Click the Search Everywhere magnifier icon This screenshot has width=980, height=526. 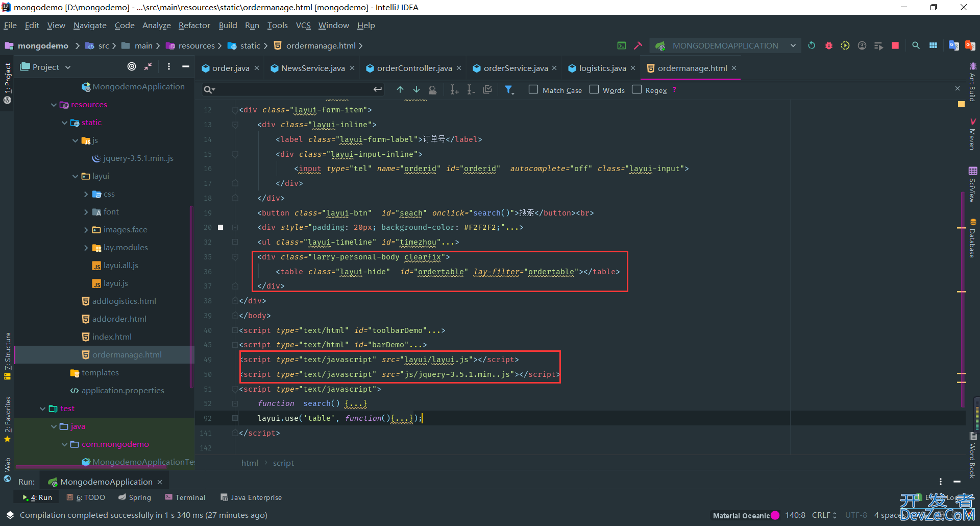pyautogui.click(x=916, y=45)
